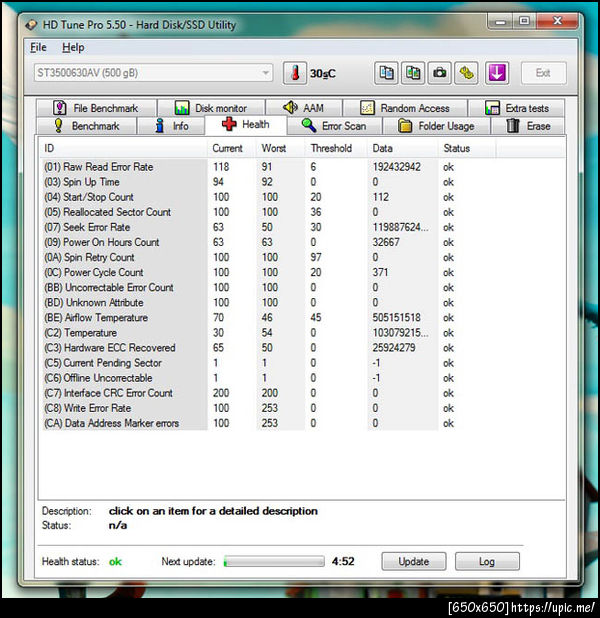Click the thermometer temperature icon
Screen dimensions: 600x618
coord(294,73)
